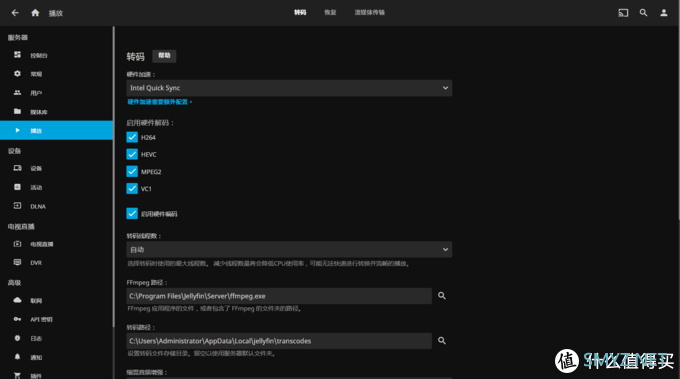Click the 帮助 help button
The image size is (680, 379).
pos(164,56)
